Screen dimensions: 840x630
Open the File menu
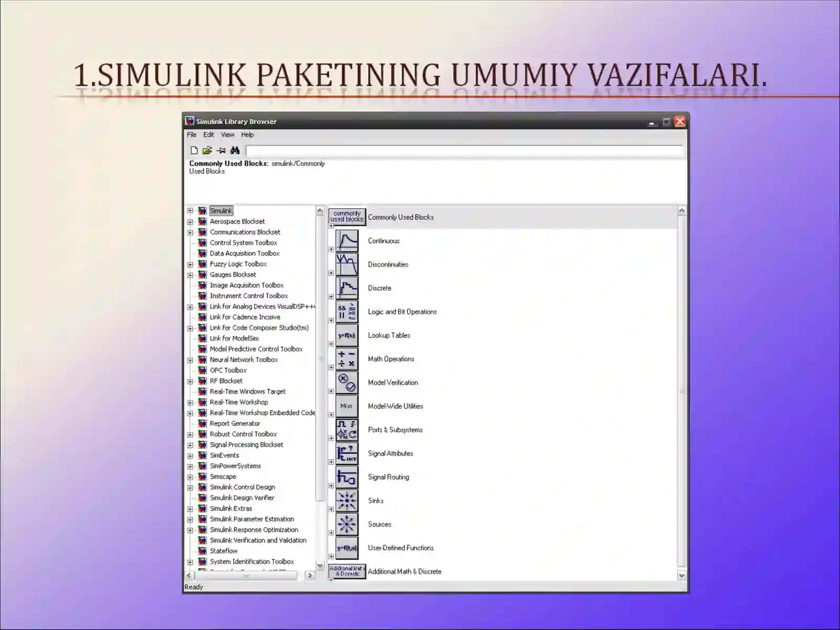(x=192, y=135)
